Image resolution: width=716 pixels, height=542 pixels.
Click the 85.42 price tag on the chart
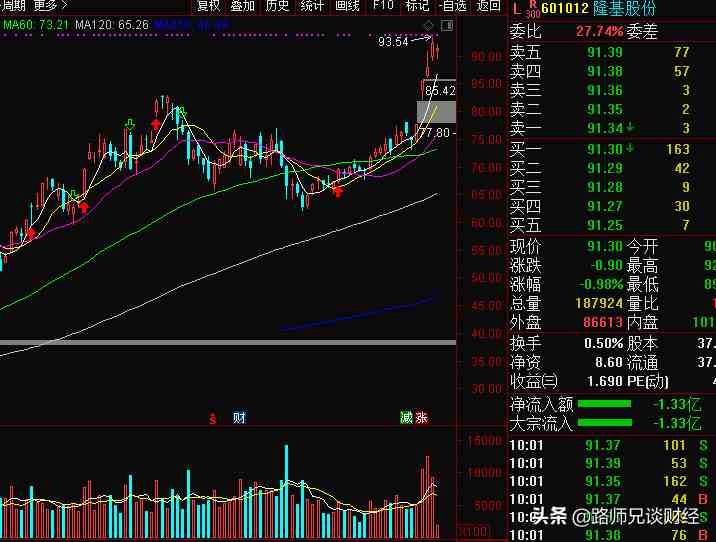[x=440, y=90]
